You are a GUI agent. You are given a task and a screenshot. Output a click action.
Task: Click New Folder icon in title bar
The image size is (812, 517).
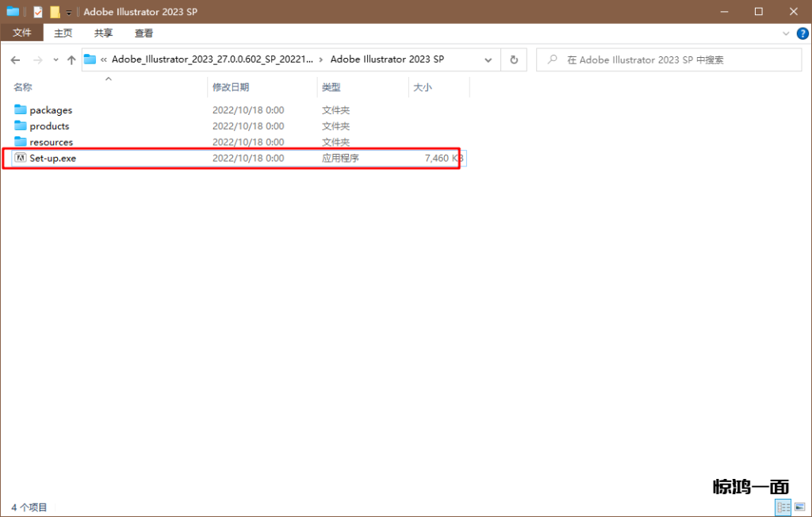tap(55, 12)
